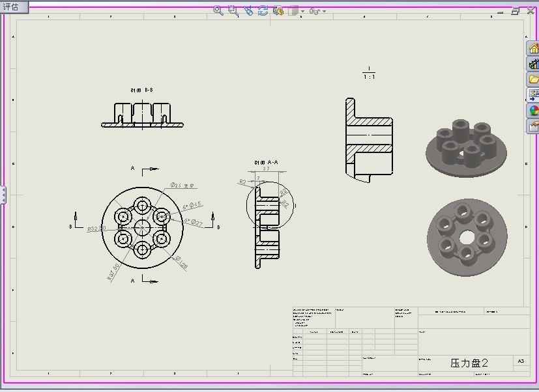Open the Hide/Show Items dropdown arrow
Image resolution: width=539 pixels, height=392 pixels.
click(x=324, y=11)
